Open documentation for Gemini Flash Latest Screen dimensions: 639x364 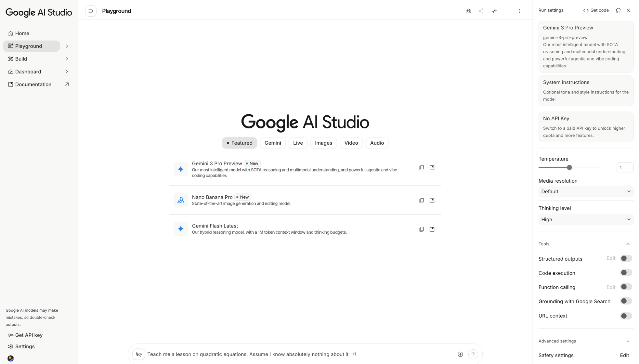click(432, 229)
